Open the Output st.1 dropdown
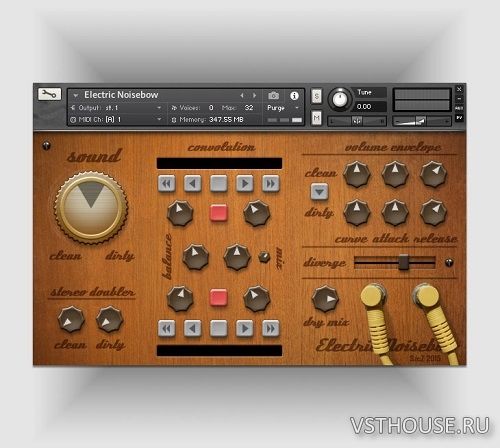This screenshot has height=448, width=500. point(117,108)
